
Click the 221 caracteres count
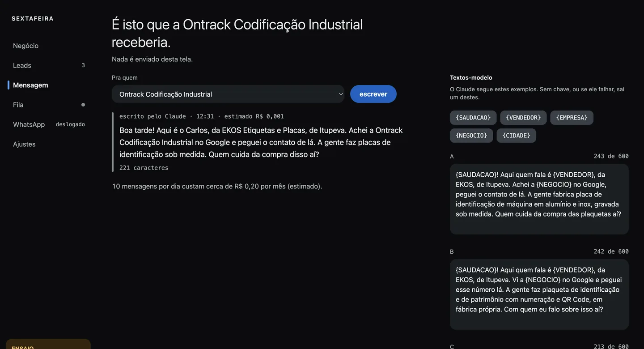tap(144, 168)
